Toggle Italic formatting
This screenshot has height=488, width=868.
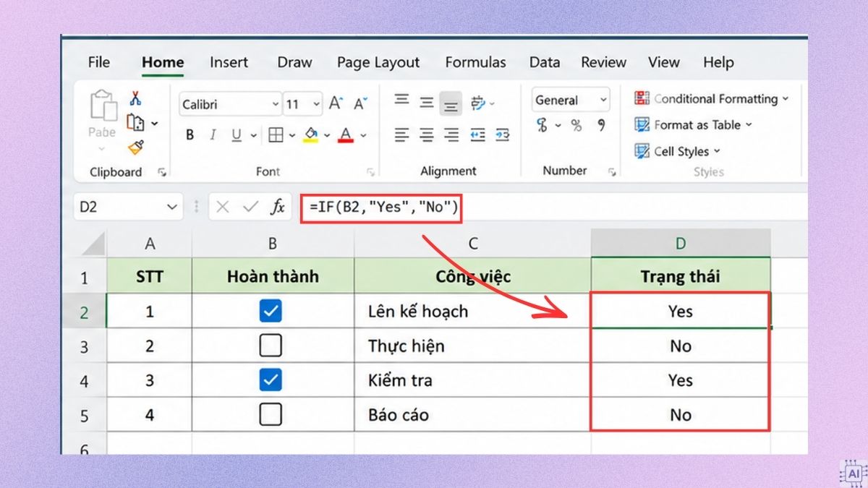click(x=213, y=134)
